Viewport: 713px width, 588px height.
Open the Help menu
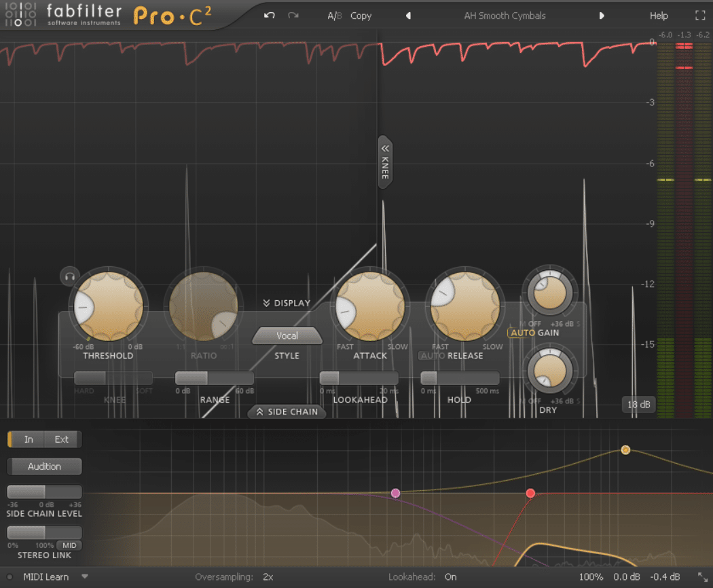(x=659, y=16)
